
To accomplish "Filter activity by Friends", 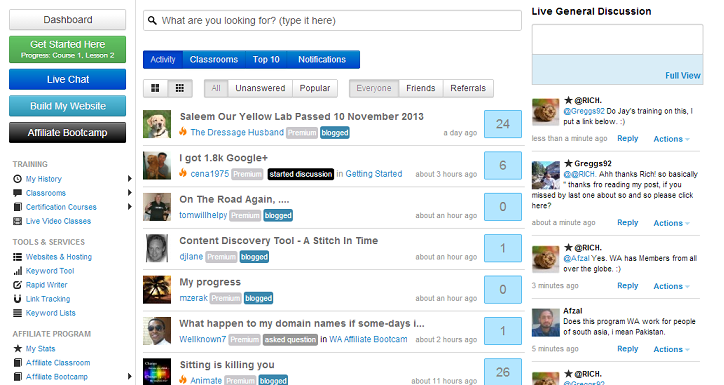I will point(421,88).
